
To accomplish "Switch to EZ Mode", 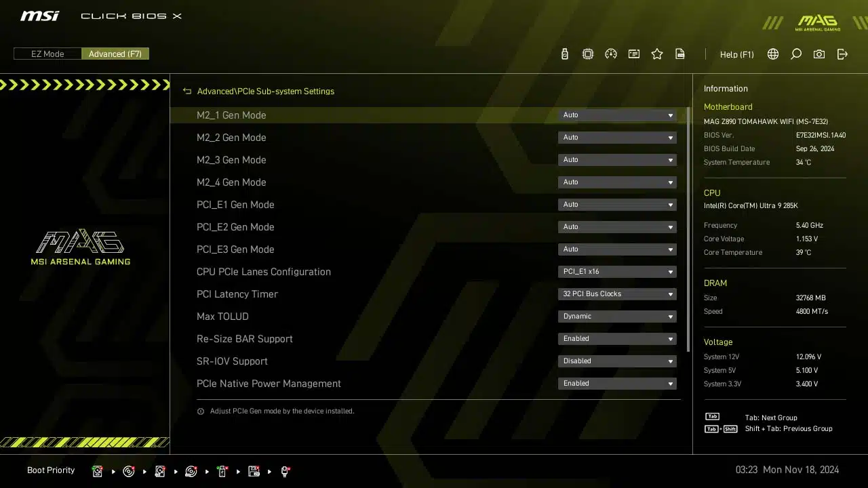I will (x=47, y=54).
